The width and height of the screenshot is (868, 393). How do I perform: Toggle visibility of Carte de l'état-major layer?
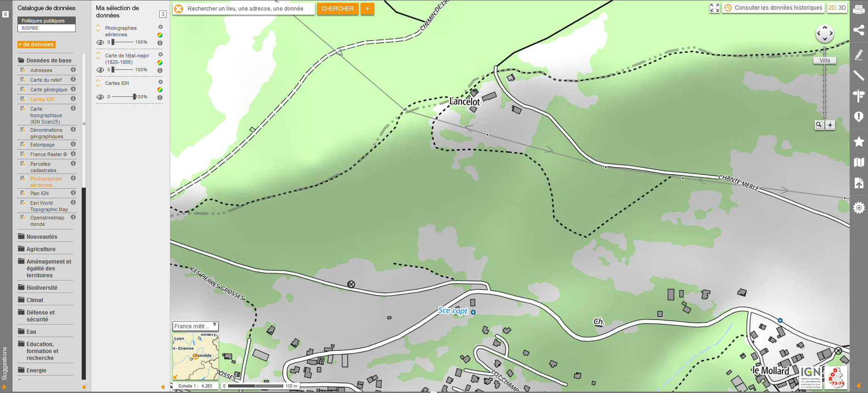pos(100,70)
